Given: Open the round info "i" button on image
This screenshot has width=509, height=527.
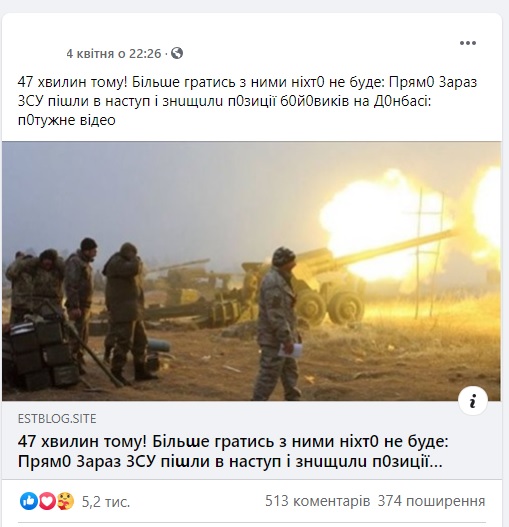Looking at the screenshot, I should click(473, 401).
